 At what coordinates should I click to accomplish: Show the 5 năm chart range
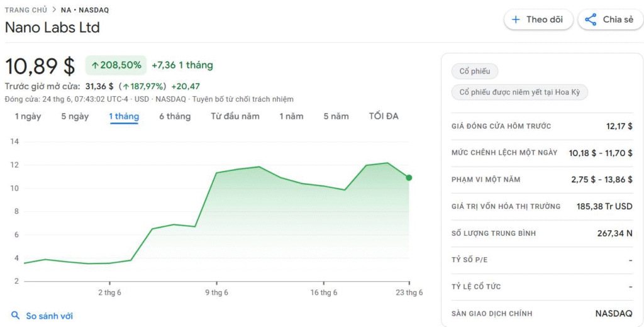[336, 116]
